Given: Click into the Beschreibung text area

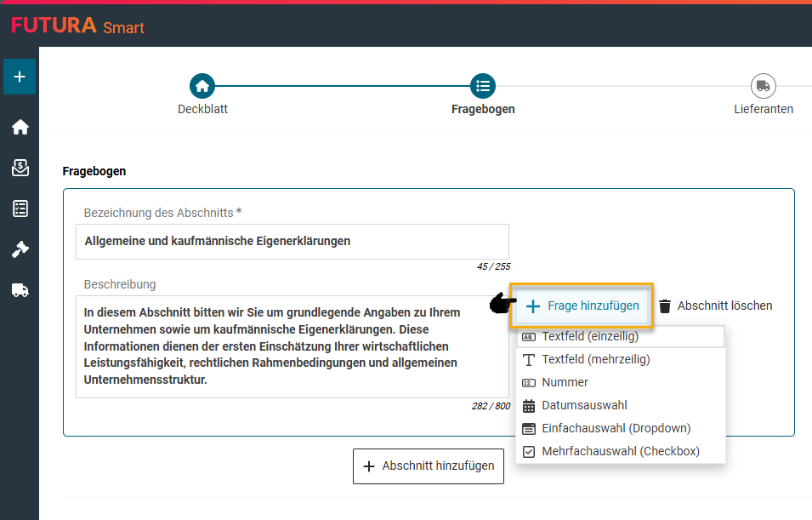Looking at the screenshot, I should [292, 346].
